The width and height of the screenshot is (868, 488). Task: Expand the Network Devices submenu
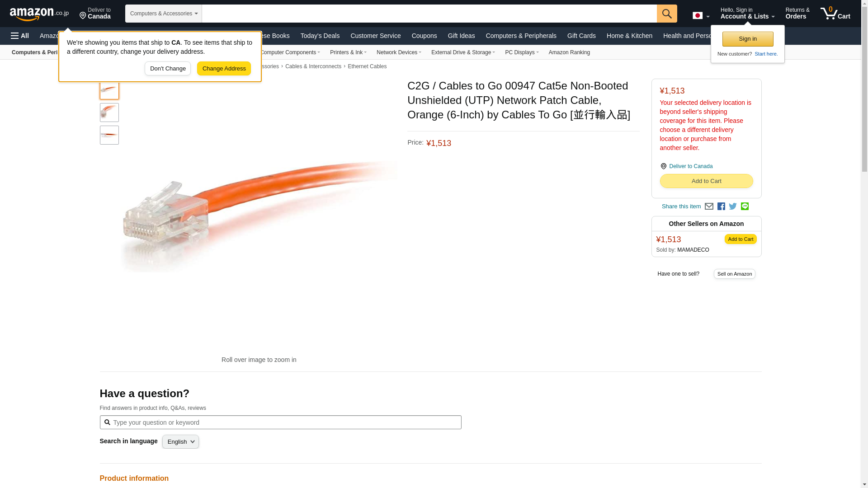[x=399, y=52]
